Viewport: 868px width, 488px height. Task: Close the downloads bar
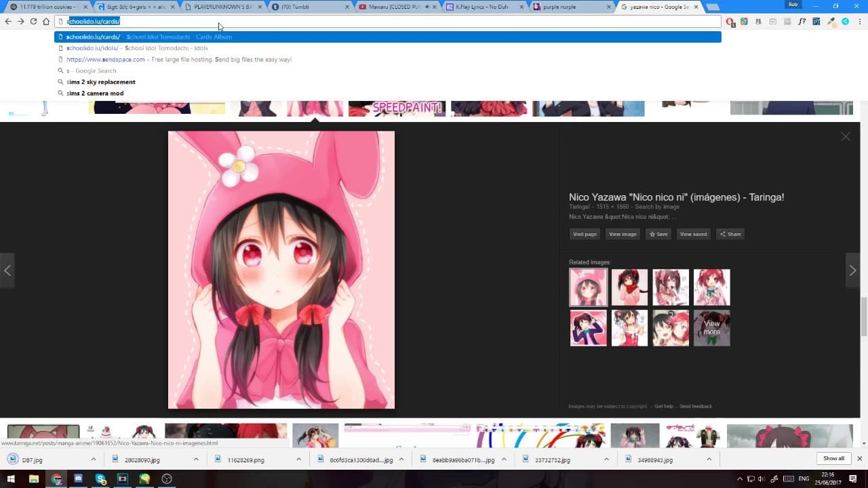point(859,459)
